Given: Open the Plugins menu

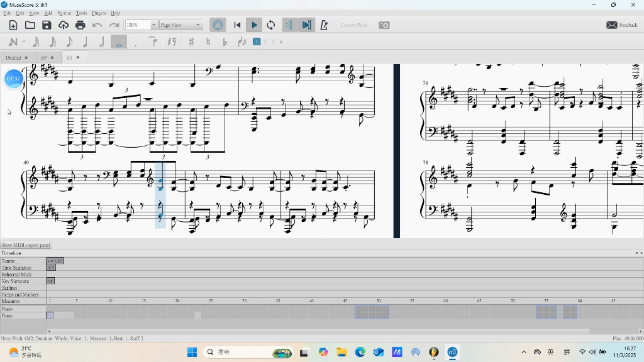Looking at the screenshot, I should click(x=99, y=13).
